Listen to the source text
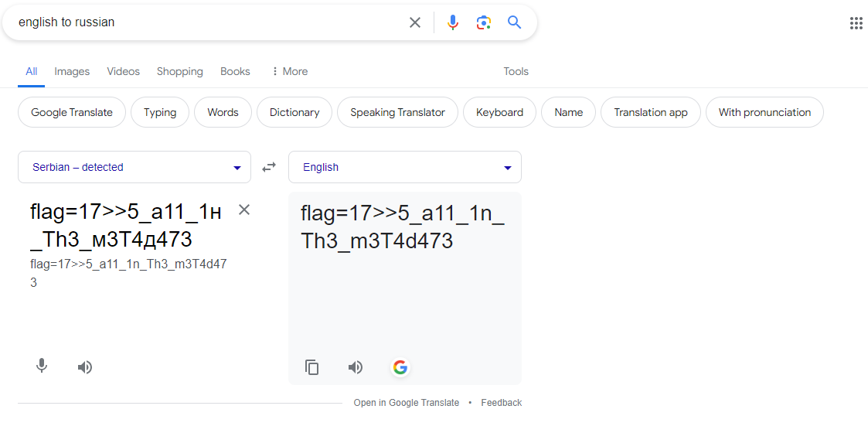 (85, 367)
